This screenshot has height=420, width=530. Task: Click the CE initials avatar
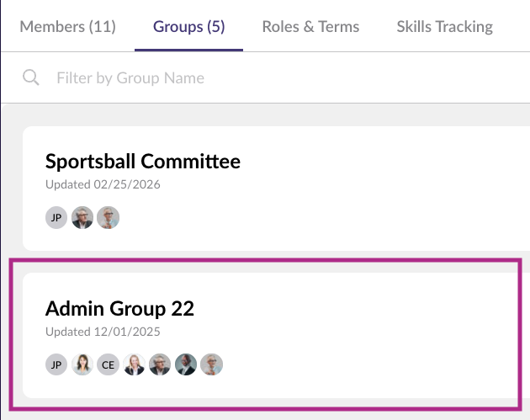point(108,364)
